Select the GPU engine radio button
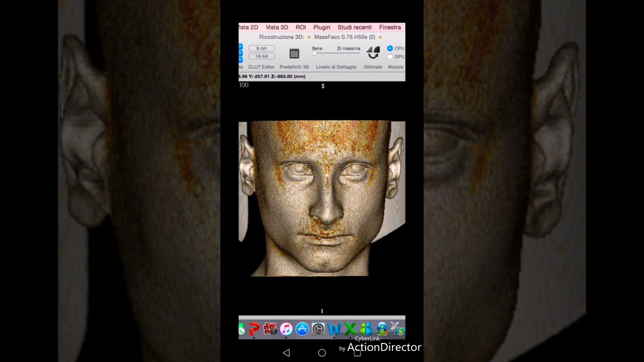Screen dimensions: 644x362 [x=390, y=56]
